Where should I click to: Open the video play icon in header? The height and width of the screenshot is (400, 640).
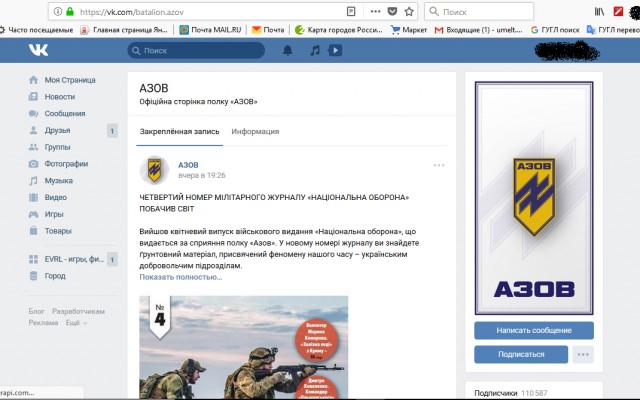(x=335, y=50)
